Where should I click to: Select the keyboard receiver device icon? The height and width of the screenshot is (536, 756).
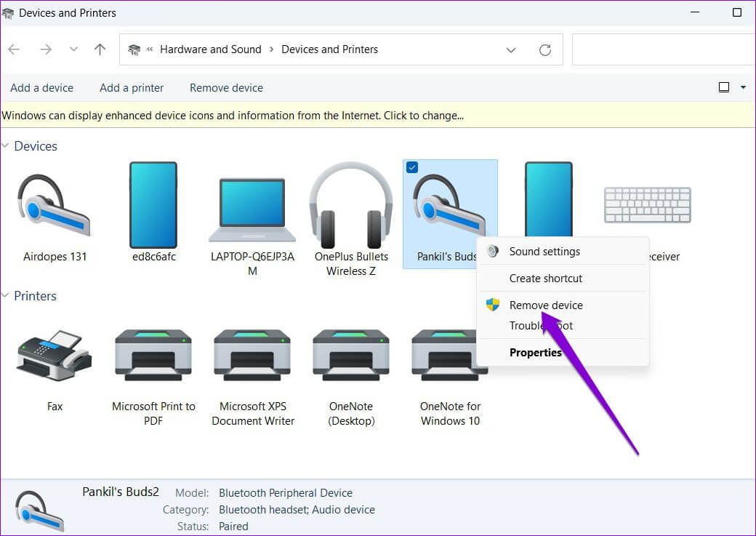(x=648, y=205)
